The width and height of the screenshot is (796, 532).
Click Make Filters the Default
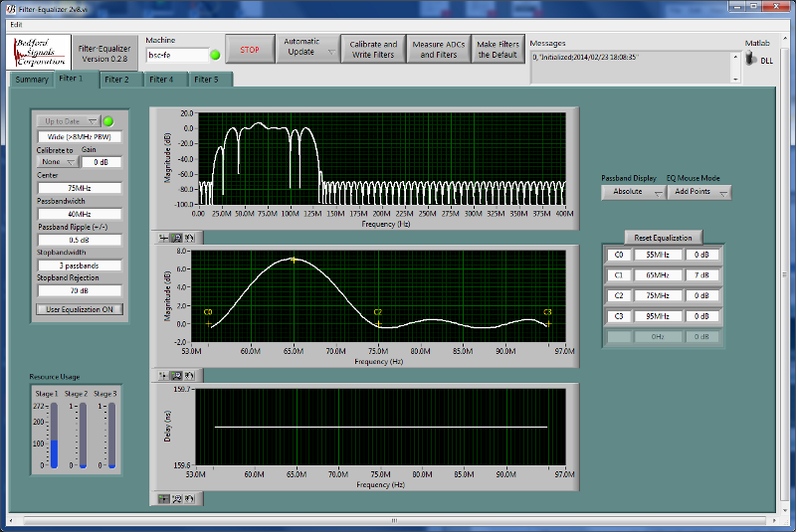pos(497,49)
